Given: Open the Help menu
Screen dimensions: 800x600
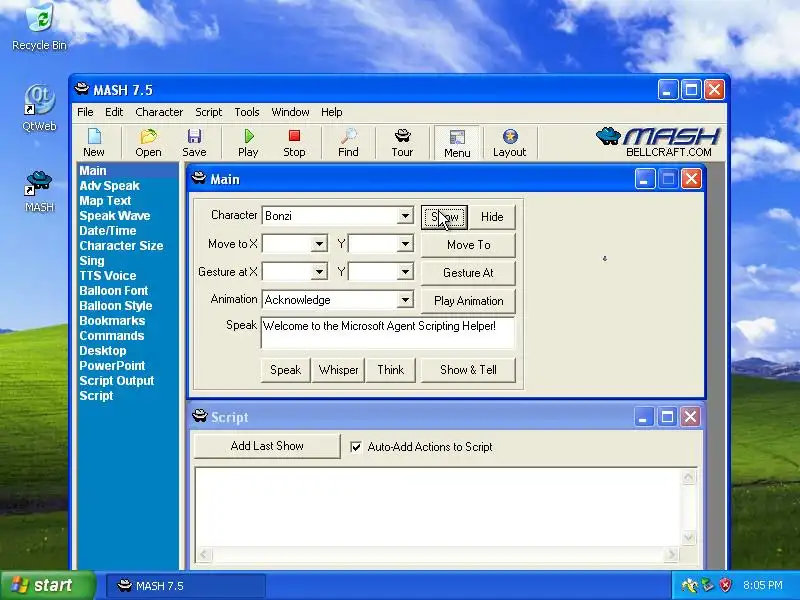Looking at the screenshot, I should pos(332,112).
